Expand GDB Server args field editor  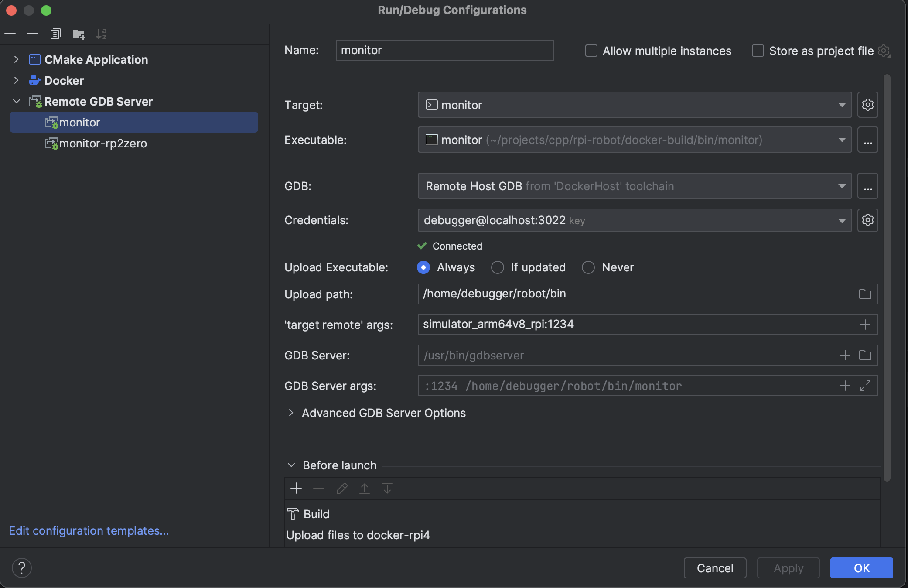click(x=865, y=386)
